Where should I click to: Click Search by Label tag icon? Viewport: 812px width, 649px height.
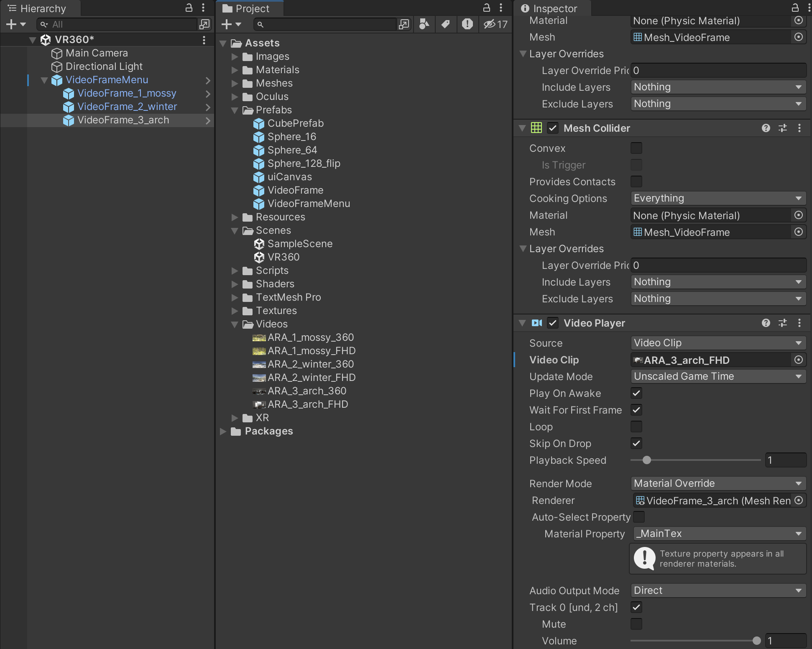[x=446, y=24]
